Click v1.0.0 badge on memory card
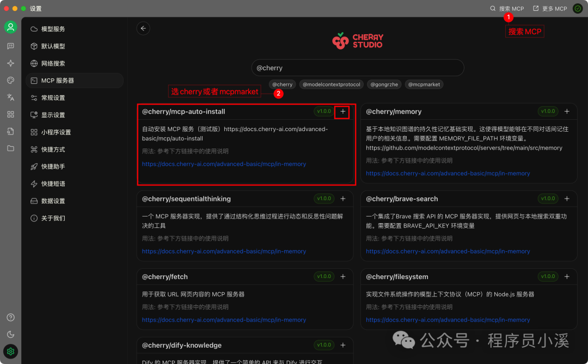 [548, 112]
